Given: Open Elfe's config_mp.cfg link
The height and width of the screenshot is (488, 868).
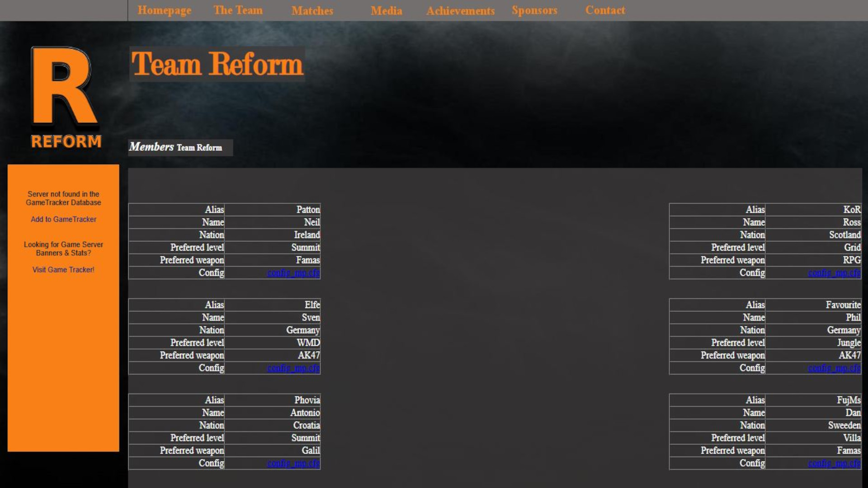Looking at the screenshot, I should tap(293, 368).
